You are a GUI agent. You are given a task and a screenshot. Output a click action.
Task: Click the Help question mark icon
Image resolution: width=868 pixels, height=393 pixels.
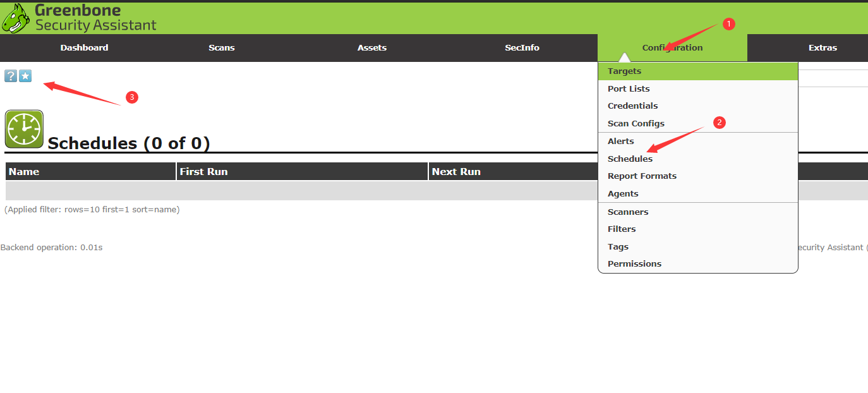pos(11,76)
